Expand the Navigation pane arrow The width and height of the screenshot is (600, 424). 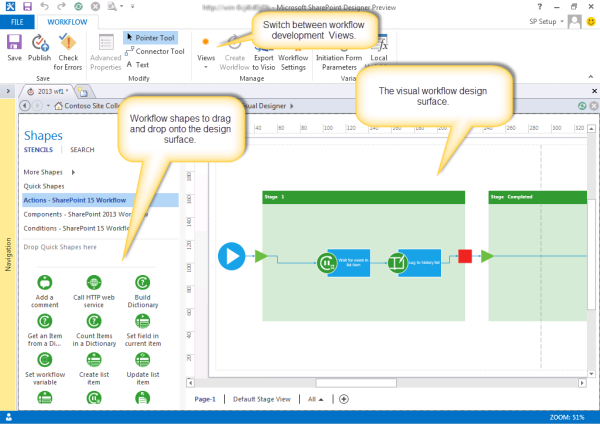coord(8,91)
